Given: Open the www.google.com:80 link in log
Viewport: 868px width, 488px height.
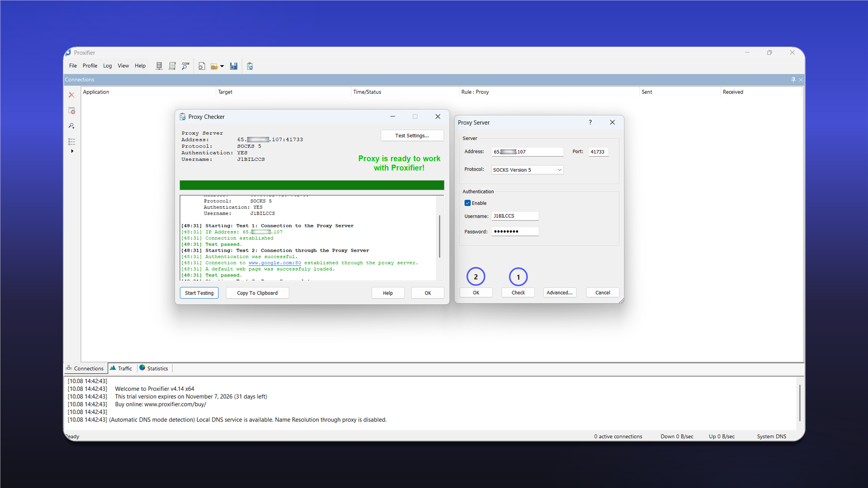Looking at the screenshot, I should pos(274,263).
